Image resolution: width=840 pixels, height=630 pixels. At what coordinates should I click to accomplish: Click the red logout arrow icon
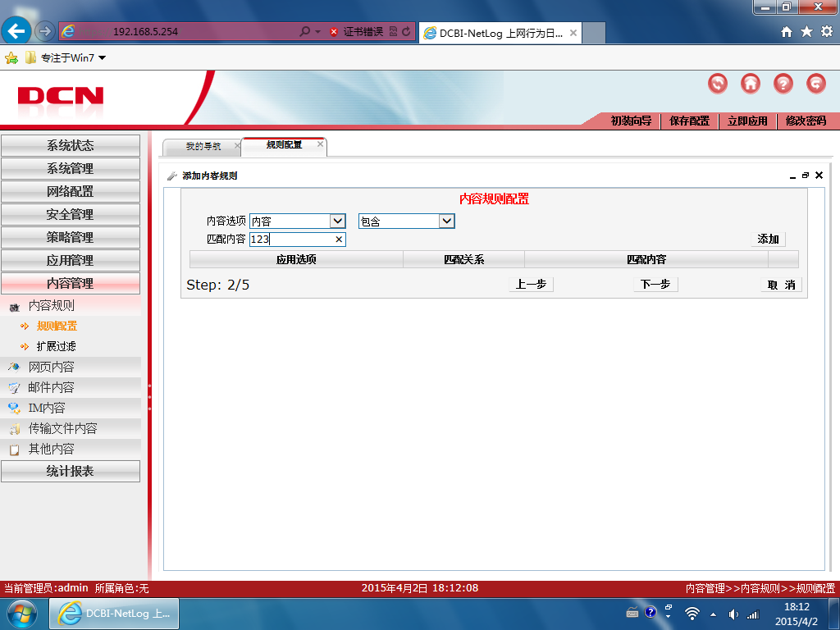[816, 84]
